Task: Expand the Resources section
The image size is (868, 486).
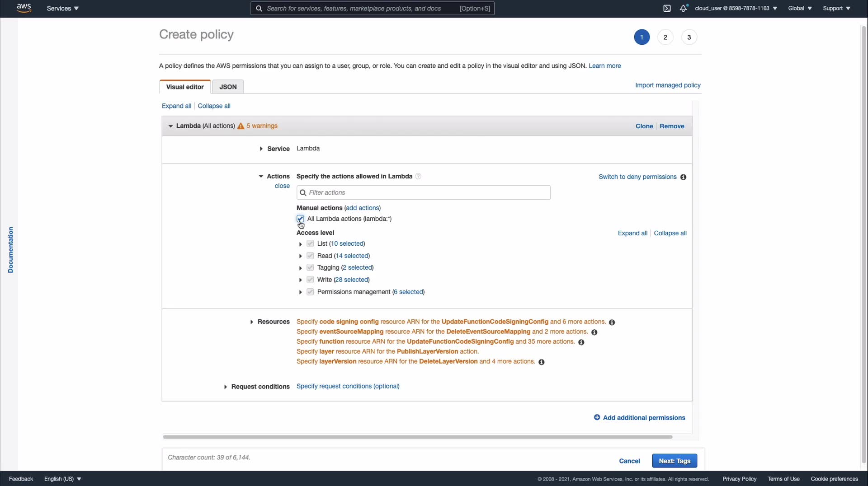Action: point(251,322)
